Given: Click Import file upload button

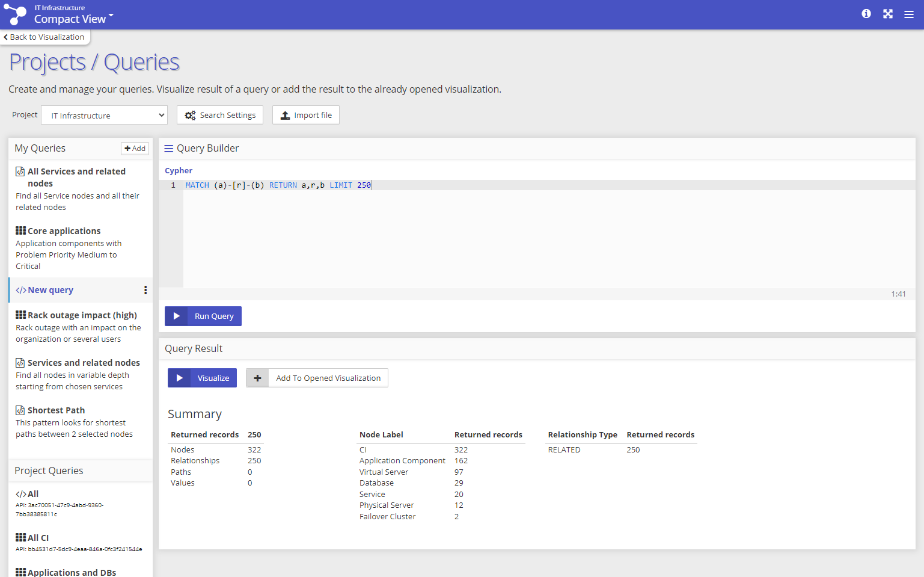Looking at the screenshot, I should tap(305, 115).
